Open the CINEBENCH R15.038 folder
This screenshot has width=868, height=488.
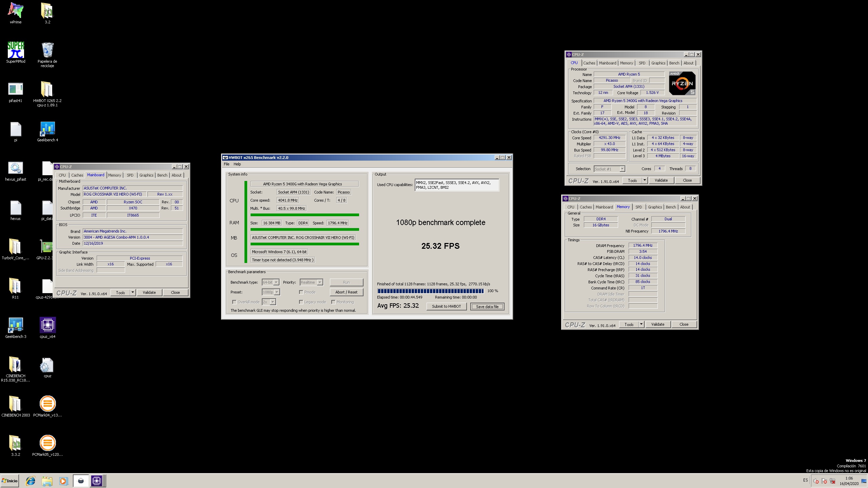(16, 369)
